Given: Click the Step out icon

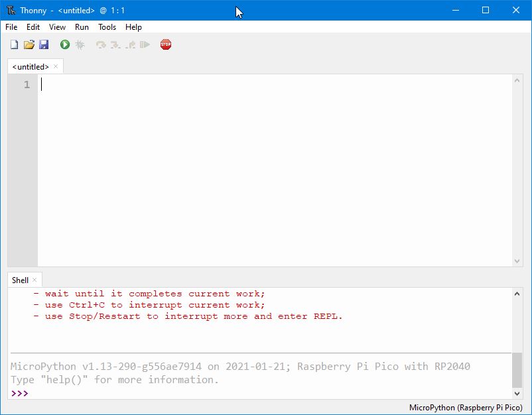Looking at the screenshot, I should (131, 44).
